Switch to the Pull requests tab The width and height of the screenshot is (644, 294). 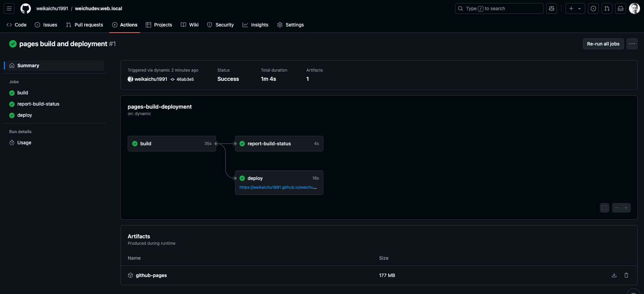(x=85, y=25)
